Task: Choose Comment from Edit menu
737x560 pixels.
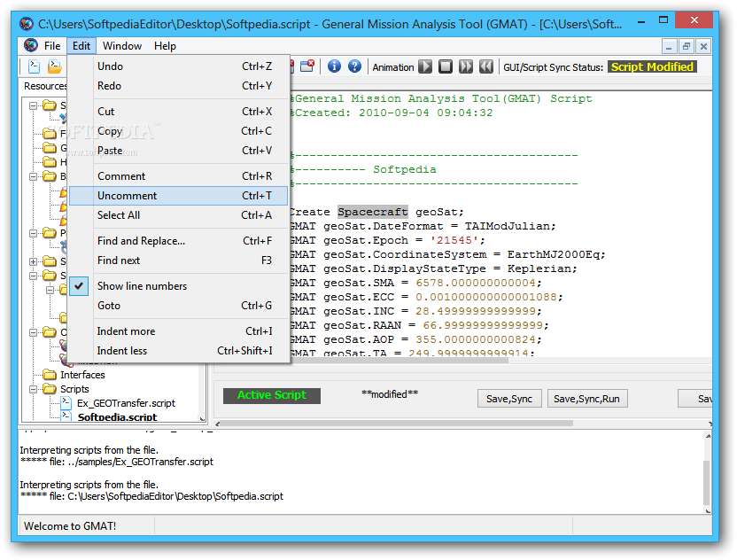Action: (179, 175)
